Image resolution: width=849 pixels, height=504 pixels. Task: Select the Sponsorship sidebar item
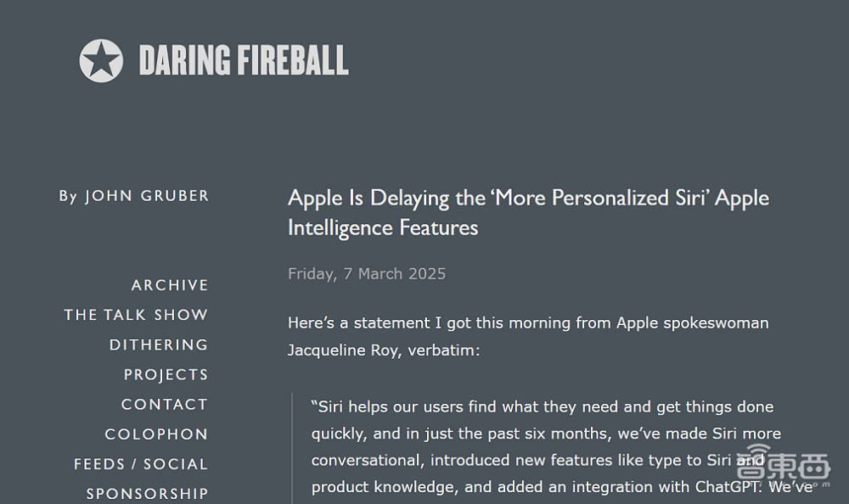coord(147,493)
